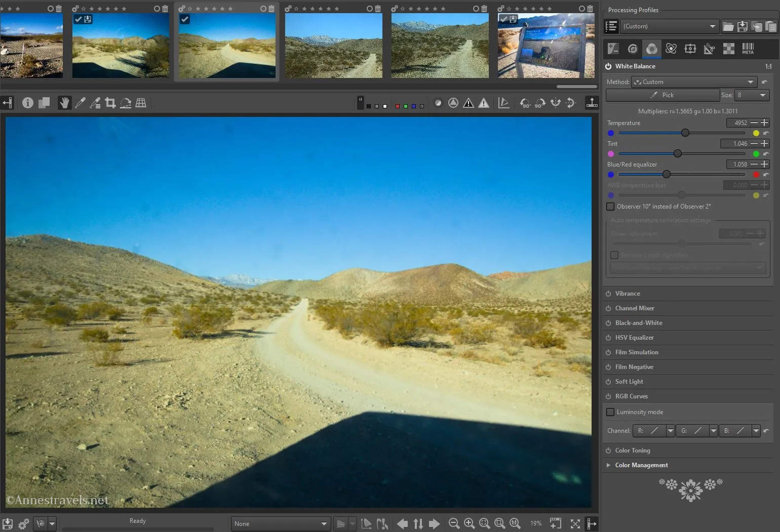Put the image in the processing queue
780x532 pixels.
[23, 523]
